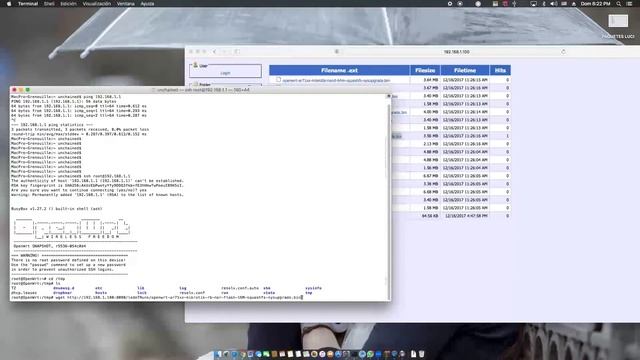Open Finder from the Dock

coord(218,354)
